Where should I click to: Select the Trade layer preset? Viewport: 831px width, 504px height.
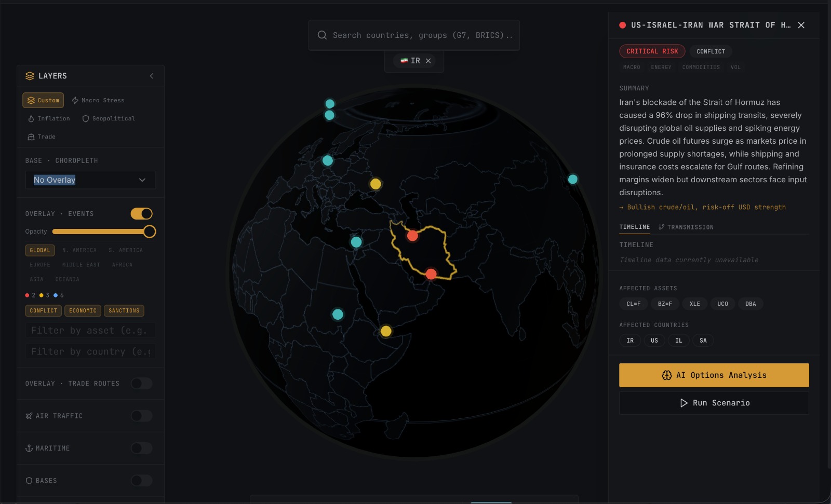point(42,137)
